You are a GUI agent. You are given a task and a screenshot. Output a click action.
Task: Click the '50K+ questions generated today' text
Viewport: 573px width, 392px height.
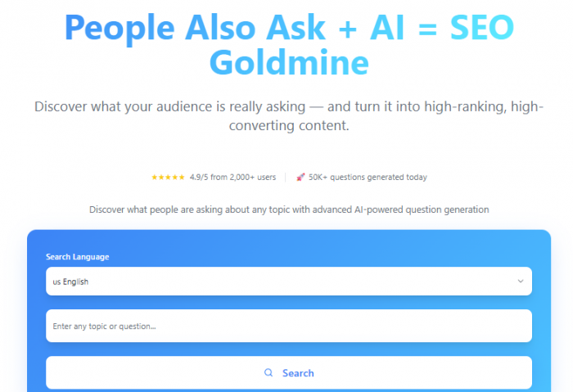[x=368, y=177]
